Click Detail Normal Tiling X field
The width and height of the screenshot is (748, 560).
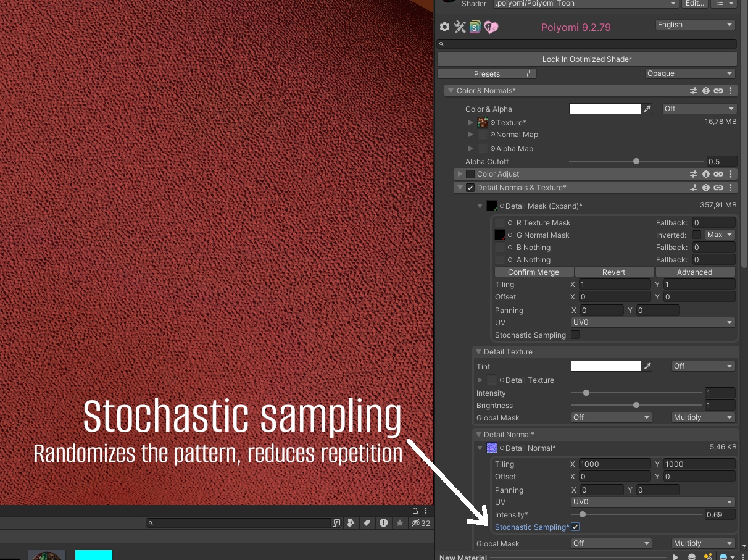pyautogui.click(x=613, y=464)
